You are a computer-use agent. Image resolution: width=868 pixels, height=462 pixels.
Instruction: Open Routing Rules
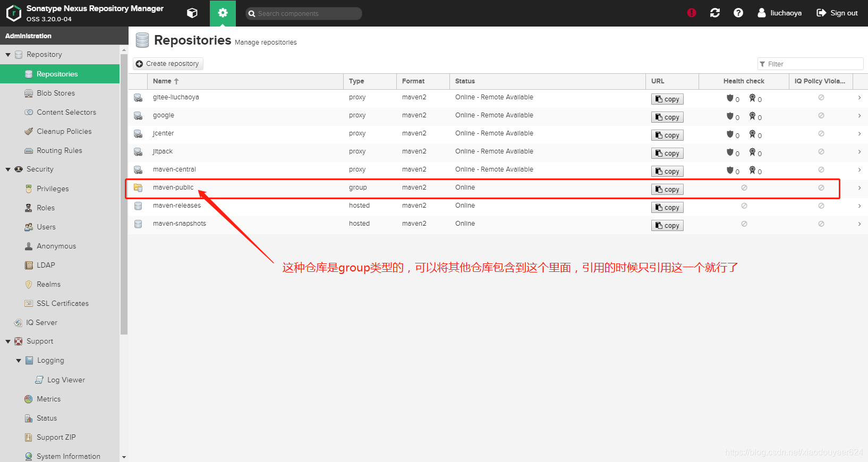point(60,150)
